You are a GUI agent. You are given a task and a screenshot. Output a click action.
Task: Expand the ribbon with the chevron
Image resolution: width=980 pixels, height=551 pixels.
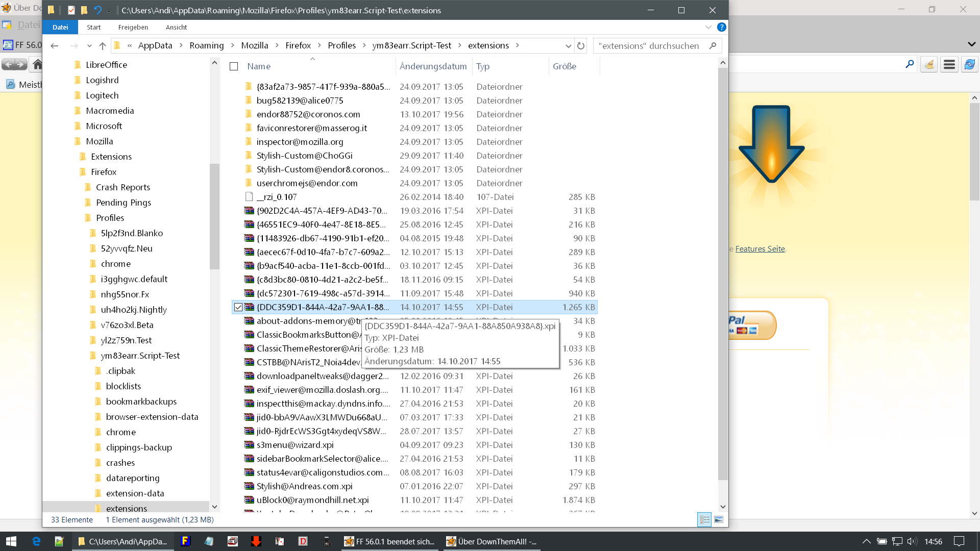tap(708, 27)
